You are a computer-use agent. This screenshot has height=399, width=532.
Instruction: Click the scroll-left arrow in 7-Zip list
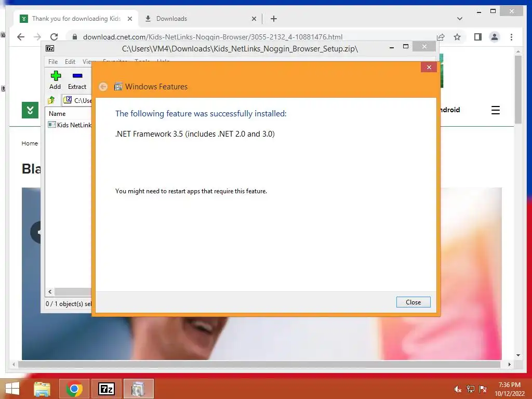(50, 292)
